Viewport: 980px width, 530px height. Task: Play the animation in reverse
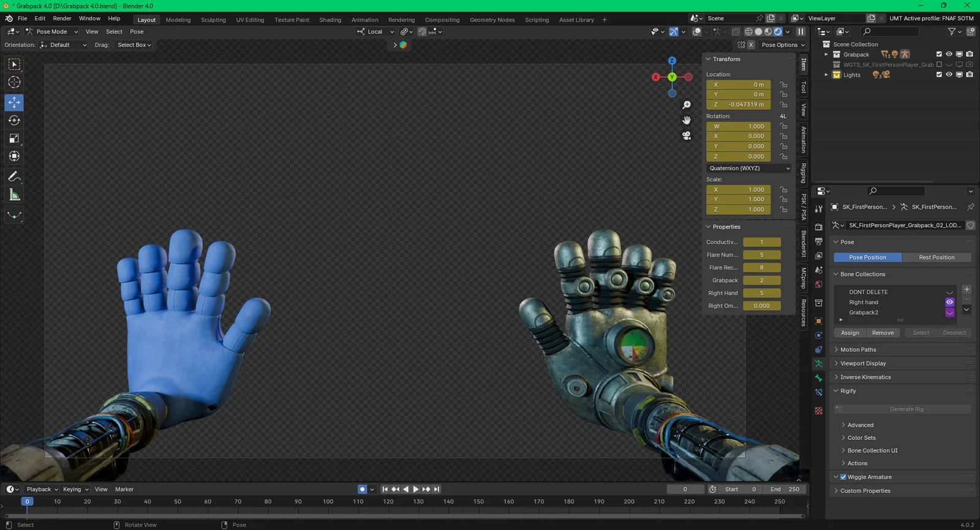405,489
